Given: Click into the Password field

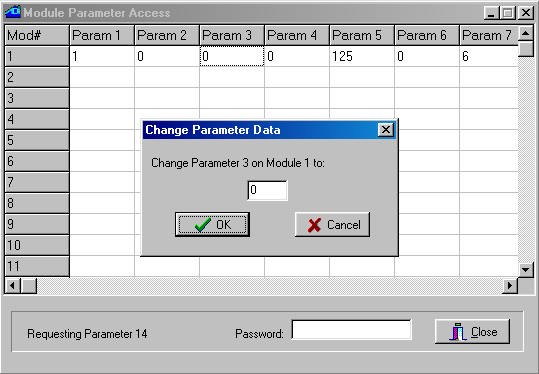Looking at the screenshot, I should [x=351, y=330].
